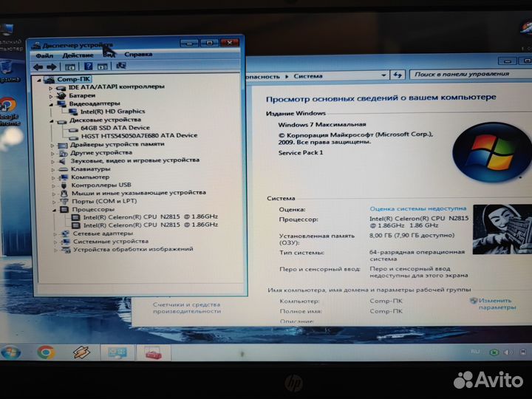The width and height of the screenshot is (532, 399).
Task: Collapse the Процессоры tree node
Action: (52, 209)
